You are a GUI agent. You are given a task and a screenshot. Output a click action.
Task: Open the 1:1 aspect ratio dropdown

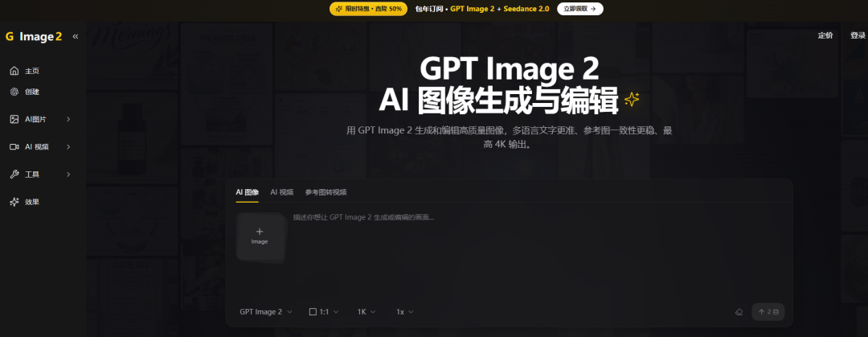pyautogui.click(x=324, y=312)
